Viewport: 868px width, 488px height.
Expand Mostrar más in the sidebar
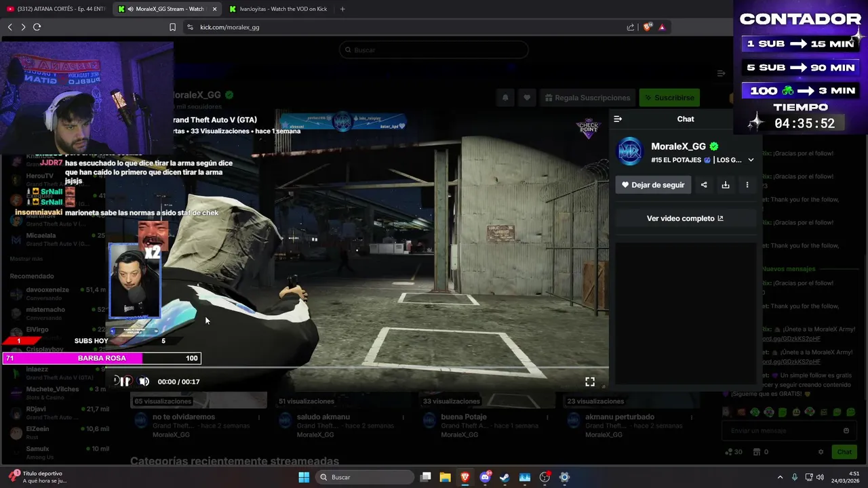(x=26, y=259)
